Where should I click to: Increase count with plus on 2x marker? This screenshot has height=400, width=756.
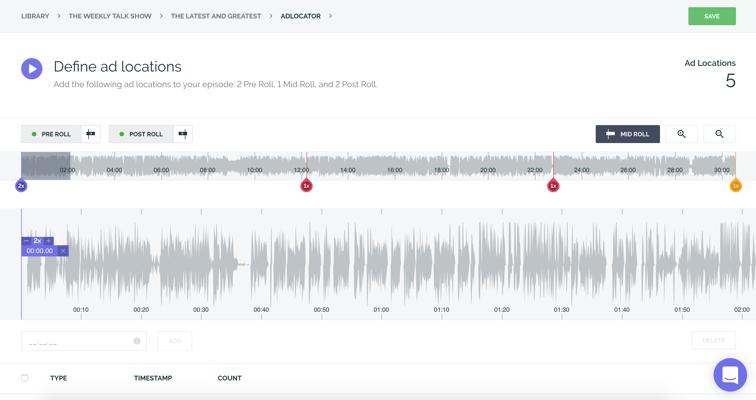[48, 241]
